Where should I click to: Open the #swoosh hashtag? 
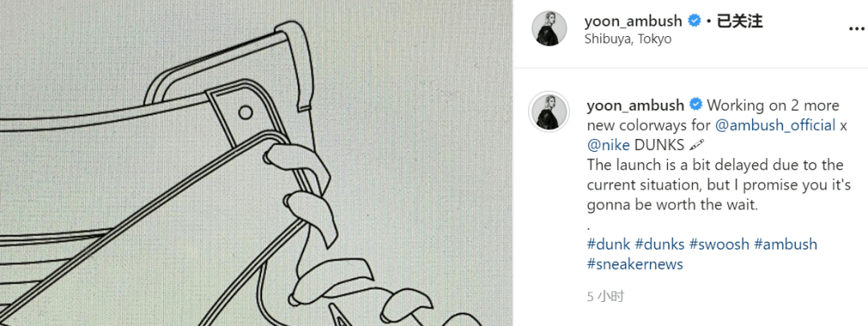click(x=719, y=244)
